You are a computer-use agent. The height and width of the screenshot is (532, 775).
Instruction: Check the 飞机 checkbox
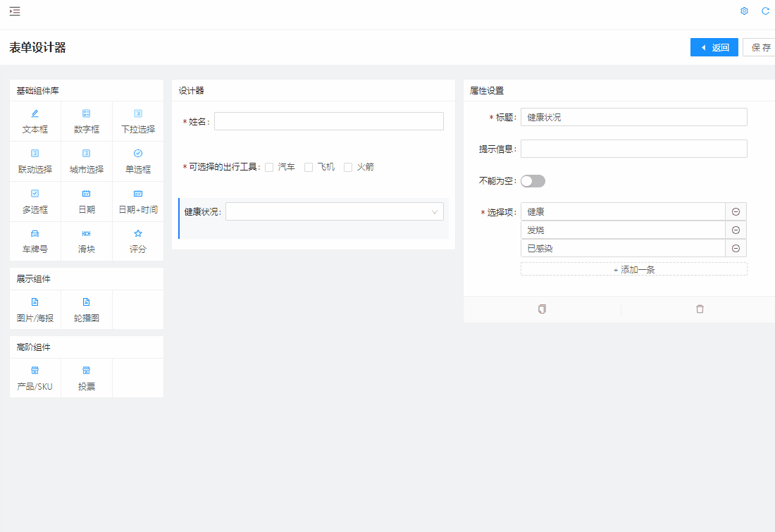pos(309,167)
